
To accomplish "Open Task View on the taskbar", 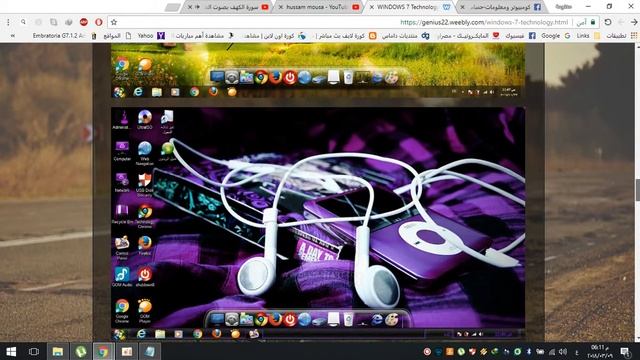I will tap(34, 351).
